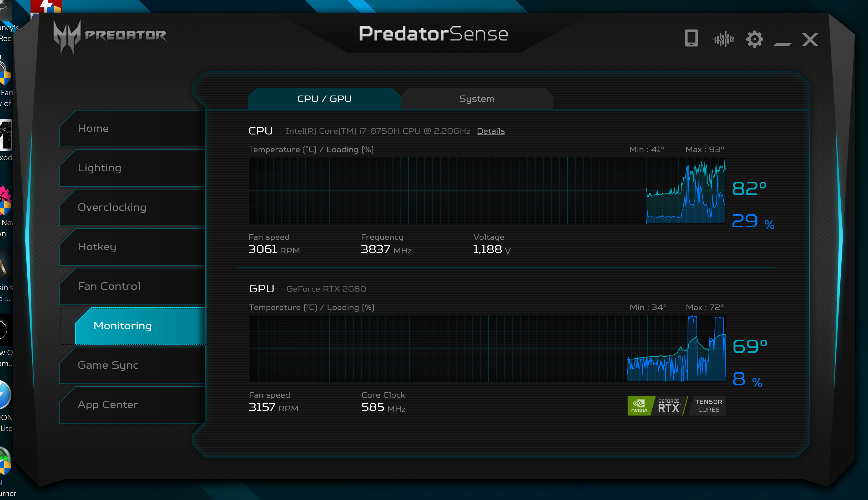The height and width of the screenshot is (500, 868).
Task: Switch to the System tab
Action: coord(477,99)
